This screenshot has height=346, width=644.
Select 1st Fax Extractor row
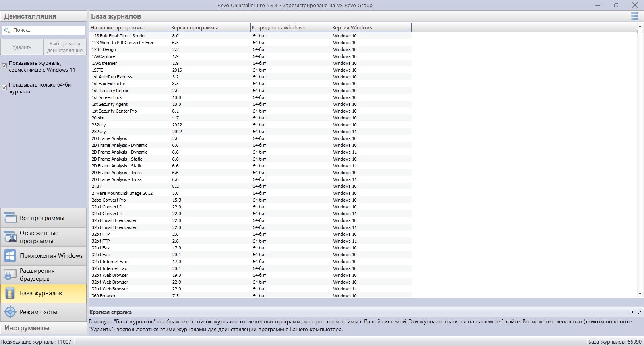pyautogui.click(x=250, y=84)
